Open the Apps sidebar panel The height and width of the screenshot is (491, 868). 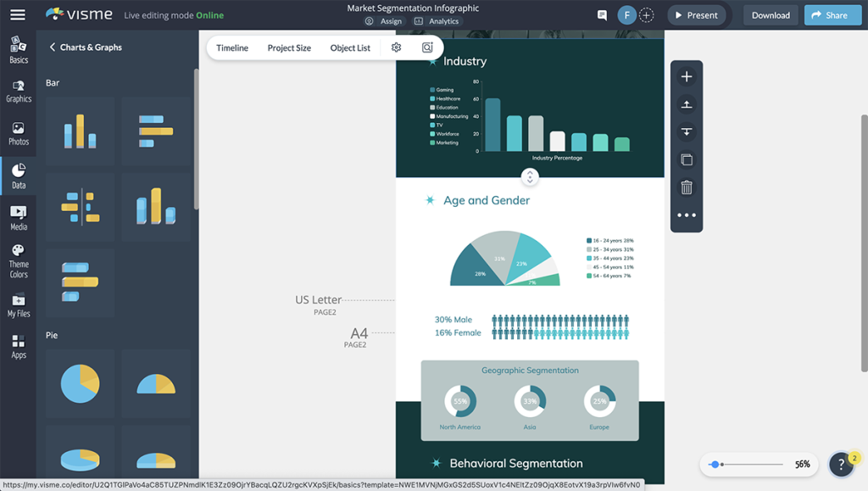coord(18,346)
